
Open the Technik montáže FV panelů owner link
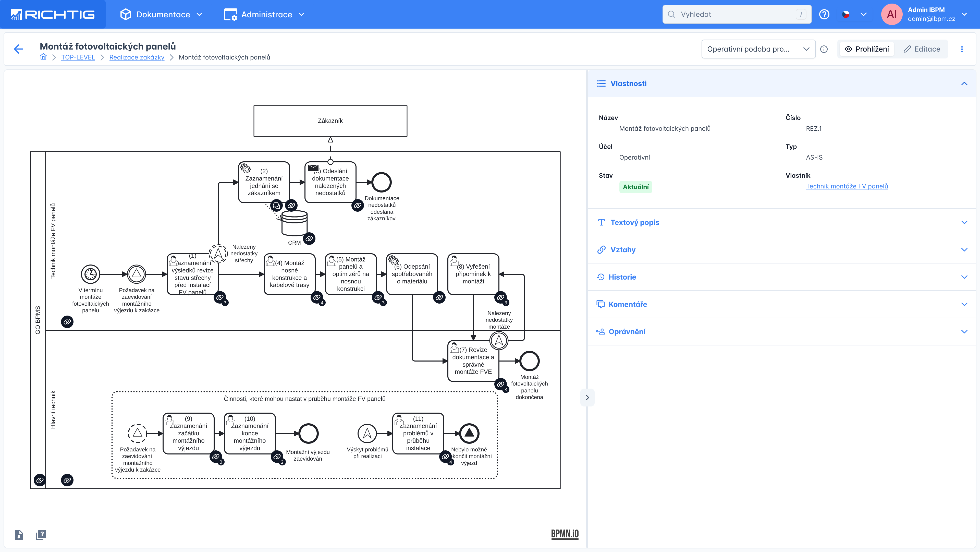tap(847, 186)
